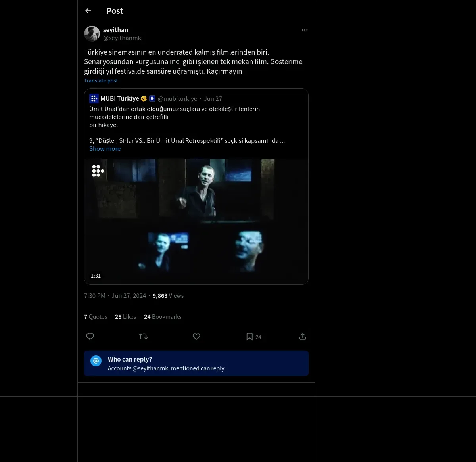
Task: Open the 25 Likes list
Action: (125, 317)
